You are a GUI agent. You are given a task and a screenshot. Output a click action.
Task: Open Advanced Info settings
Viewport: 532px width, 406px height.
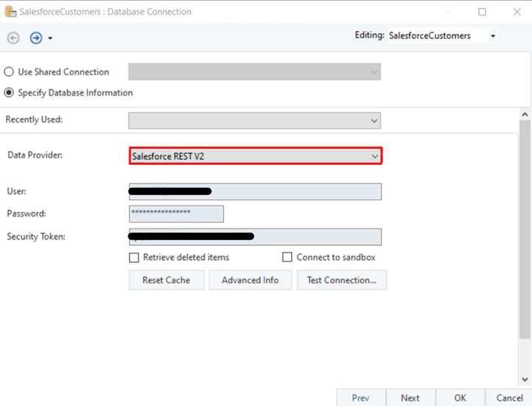pos(251,280)
